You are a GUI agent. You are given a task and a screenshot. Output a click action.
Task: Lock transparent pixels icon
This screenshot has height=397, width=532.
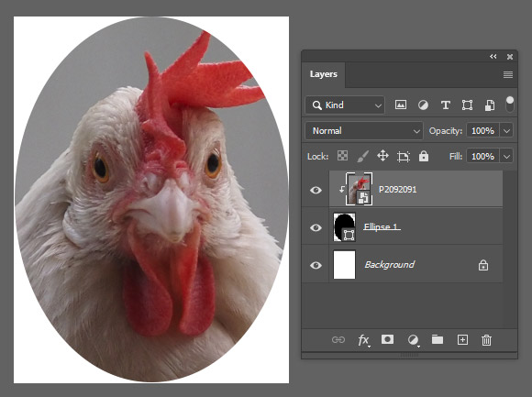tap(342, 156)
